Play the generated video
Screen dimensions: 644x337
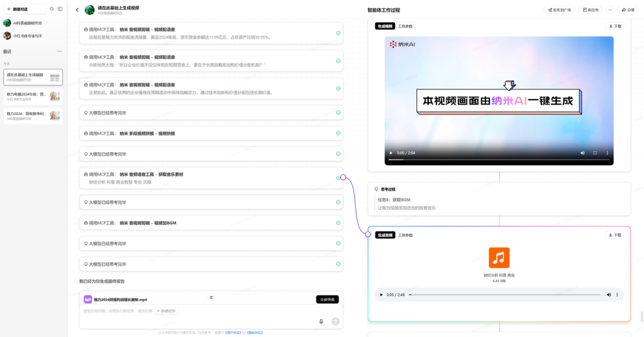(x=391, y=153)
